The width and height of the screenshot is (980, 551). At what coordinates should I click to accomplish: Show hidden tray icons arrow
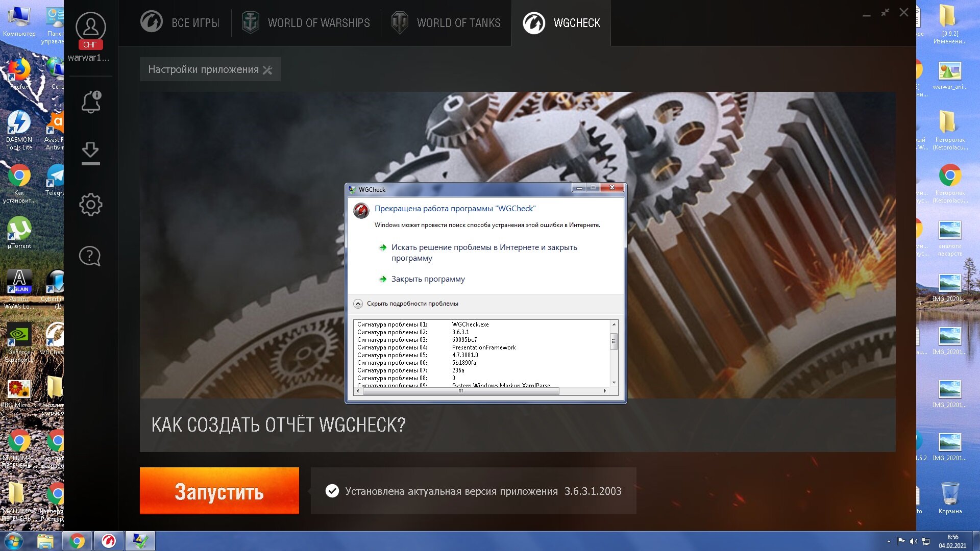pyautogui.click(x=889, y=541)
